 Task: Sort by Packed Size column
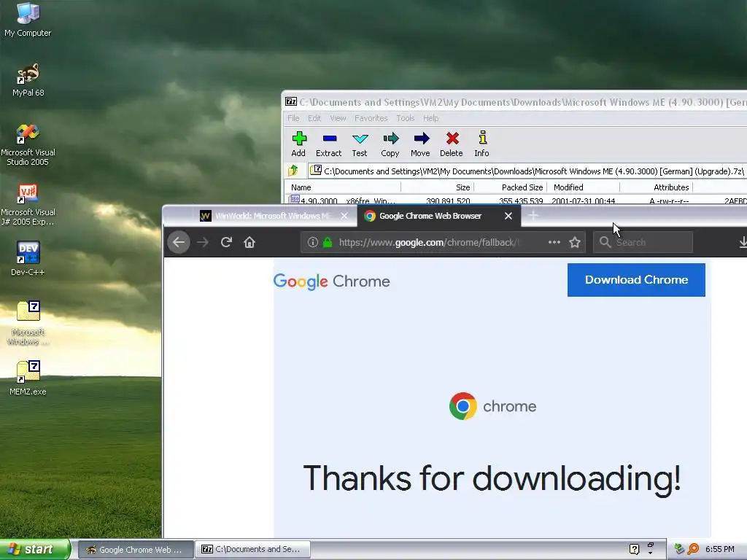click(x=510, y=187)
